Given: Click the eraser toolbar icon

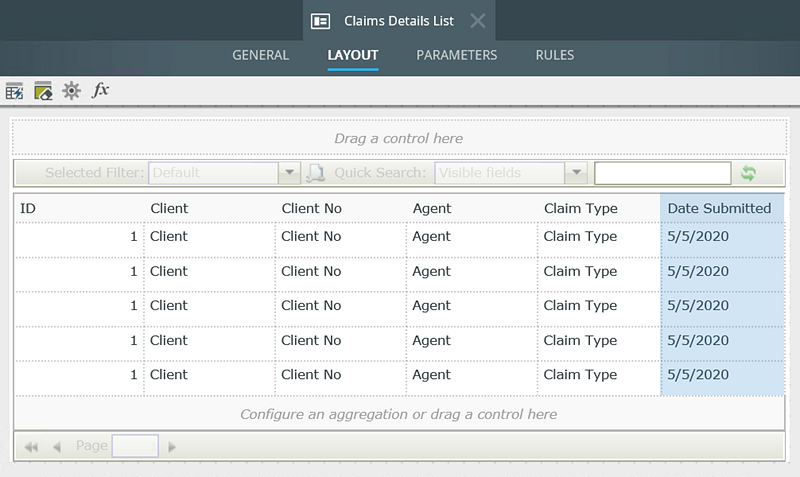Looking at the screenshot, I should click(43, 91).
